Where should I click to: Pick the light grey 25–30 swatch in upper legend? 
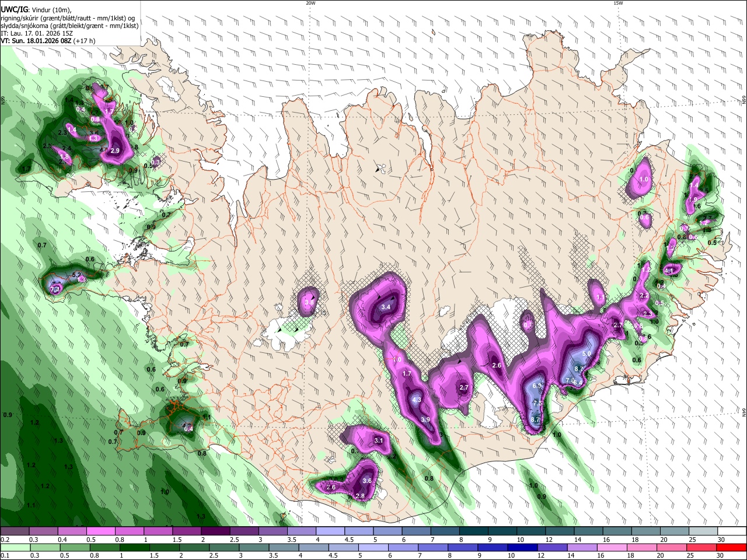tap(704, 531)
